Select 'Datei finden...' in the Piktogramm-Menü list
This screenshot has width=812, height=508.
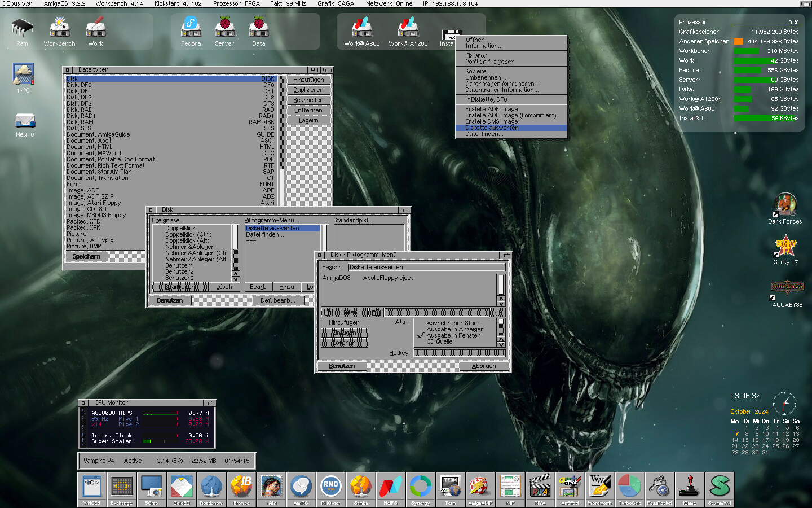coord(283,234)
